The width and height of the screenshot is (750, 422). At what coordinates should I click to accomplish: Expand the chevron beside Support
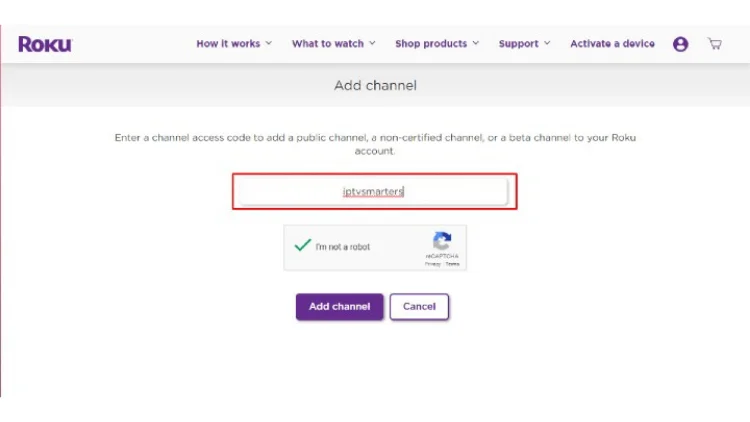pos(548,44)
